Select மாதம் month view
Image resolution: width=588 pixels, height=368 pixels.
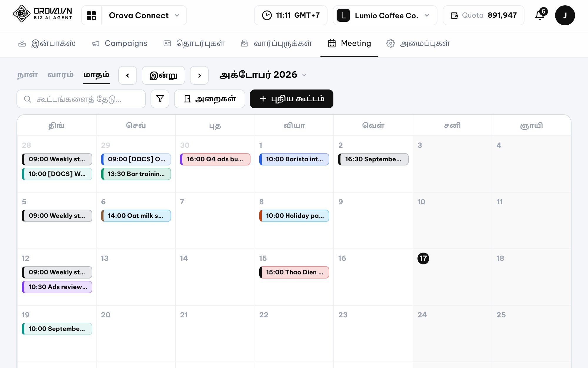click(x=96, y=75)
